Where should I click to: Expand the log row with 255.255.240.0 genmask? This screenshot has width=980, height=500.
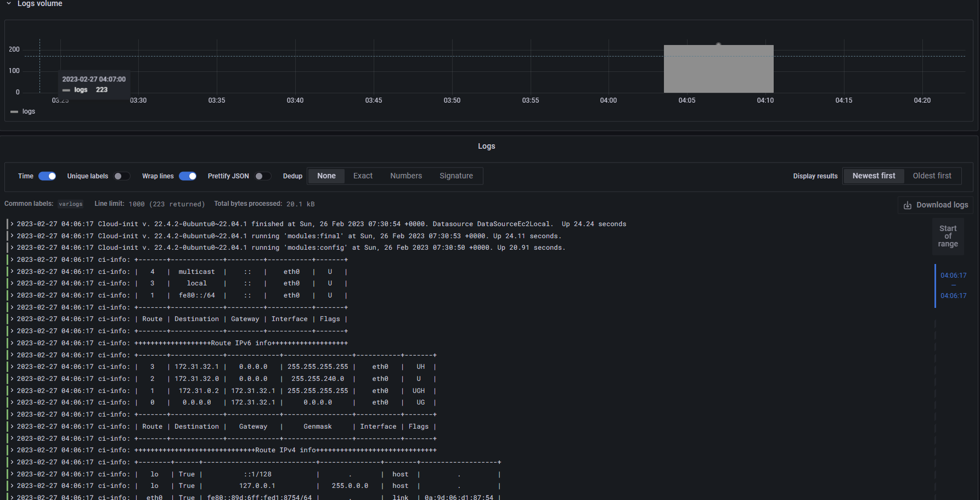coord(12,379)
